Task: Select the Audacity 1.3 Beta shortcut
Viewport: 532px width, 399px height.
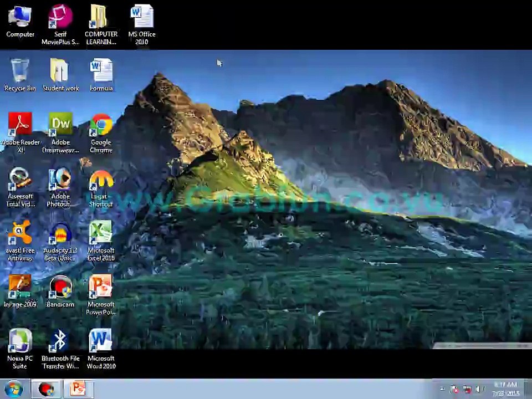Action: [60, 241]
